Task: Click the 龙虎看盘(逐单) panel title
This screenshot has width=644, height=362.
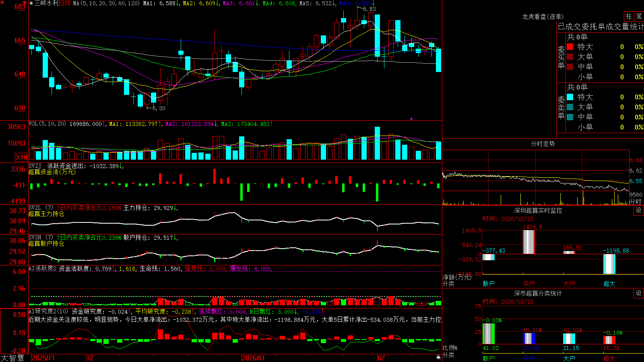Action: coord(543,16)
